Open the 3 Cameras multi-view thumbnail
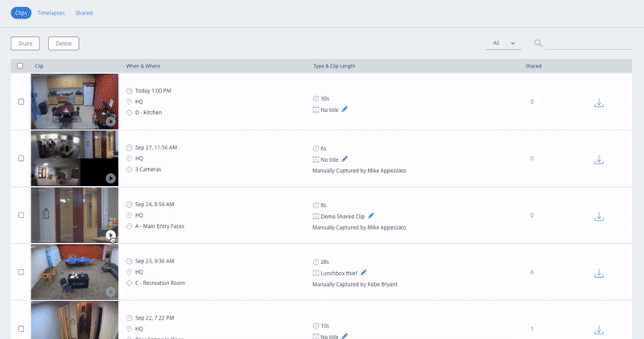 pos(75,158)
